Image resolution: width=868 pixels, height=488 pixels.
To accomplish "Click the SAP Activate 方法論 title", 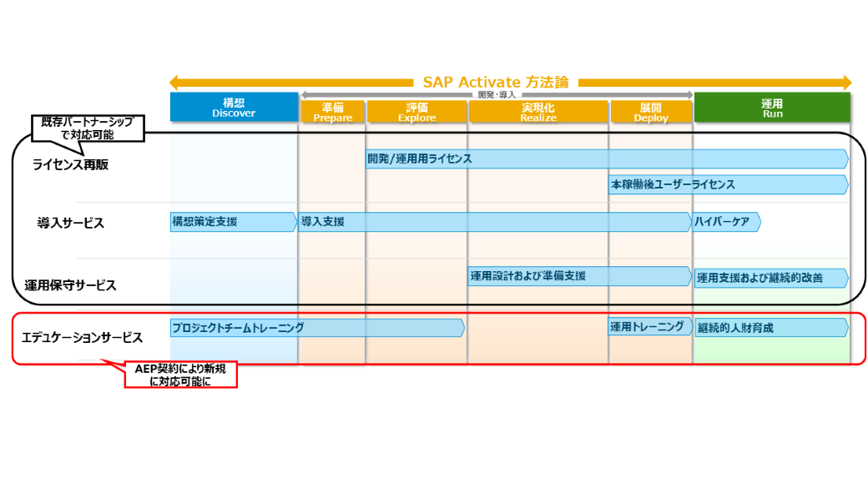I will (x=496, y=83).
